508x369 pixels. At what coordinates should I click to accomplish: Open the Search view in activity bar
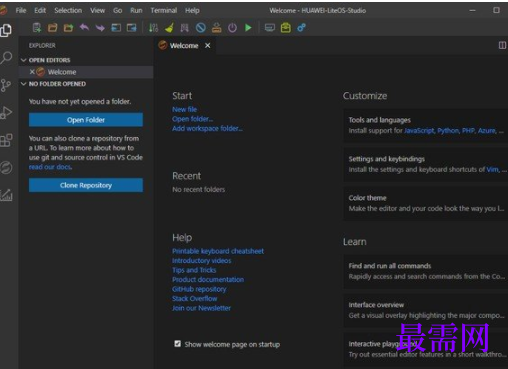pos(6,57)
